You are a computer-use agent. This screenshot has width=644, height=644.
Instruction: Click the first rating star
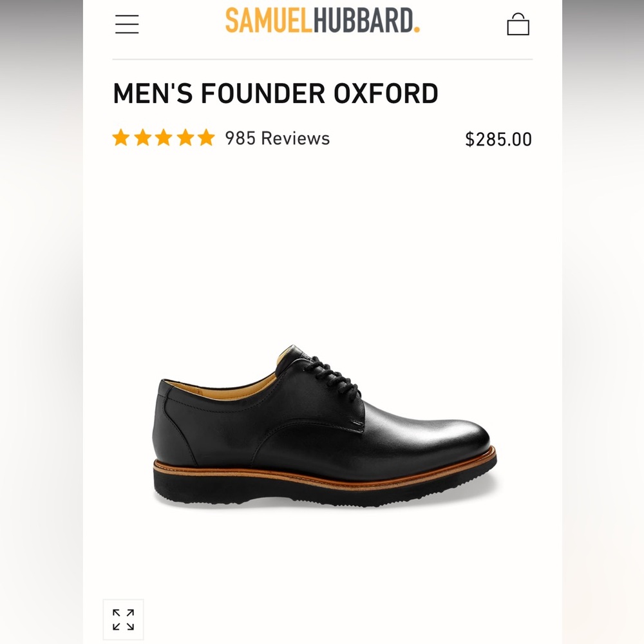click(122, 137)
